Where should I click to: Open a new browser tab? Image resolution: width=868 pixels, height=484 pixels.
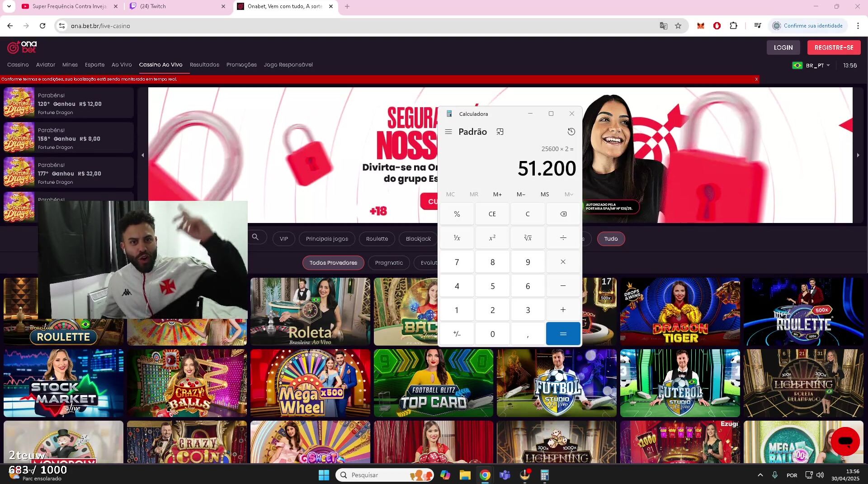point(347,6)
